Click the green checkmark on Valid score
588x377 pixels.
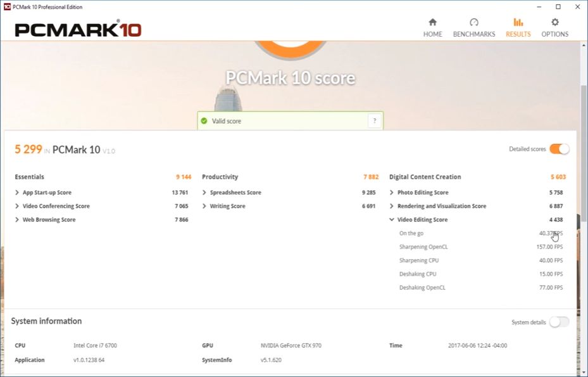204,120
